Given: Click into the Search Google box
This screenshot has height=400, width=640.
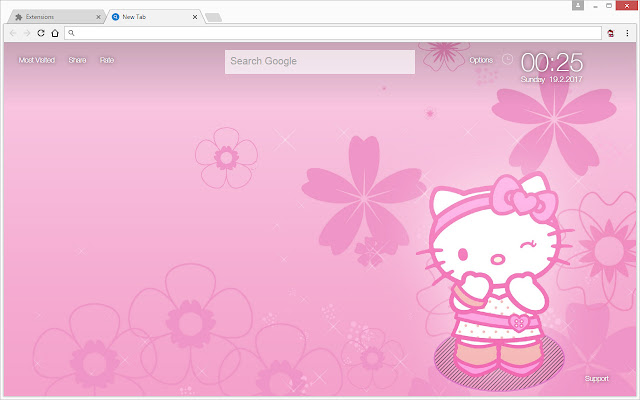Looking at the screenshot, I should coord(320,62).
